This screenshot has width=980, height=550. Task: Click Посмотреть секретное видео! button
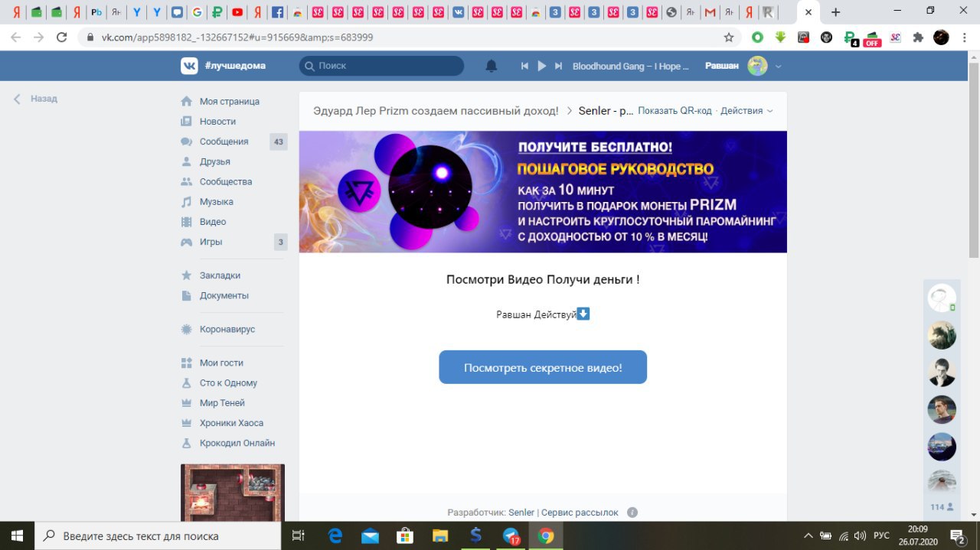(x=543, y=367)
